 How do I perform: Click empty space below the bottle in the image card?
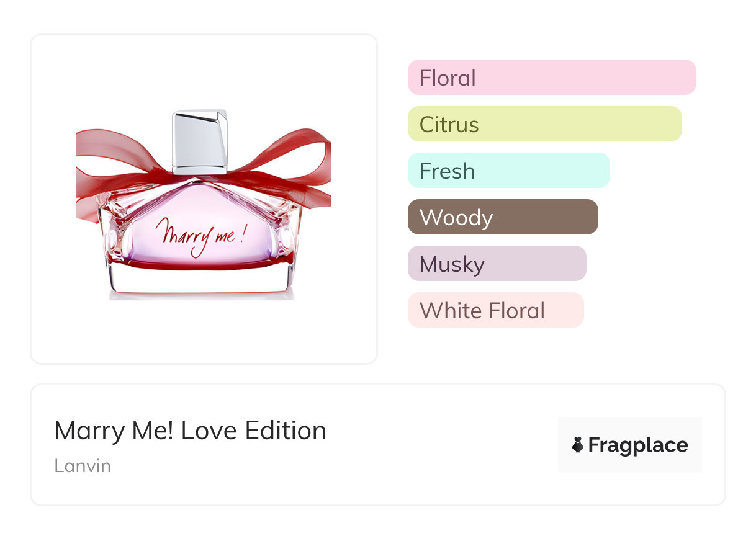coord(204,332)
